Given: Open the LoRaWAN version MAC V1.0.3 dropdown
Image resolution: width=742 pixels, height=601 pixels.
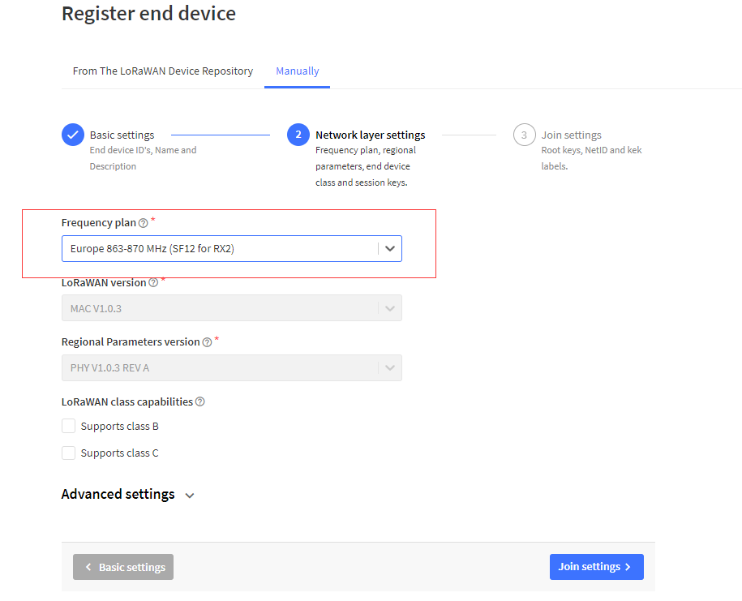Looking at the screenshot, I should (231, 308).
